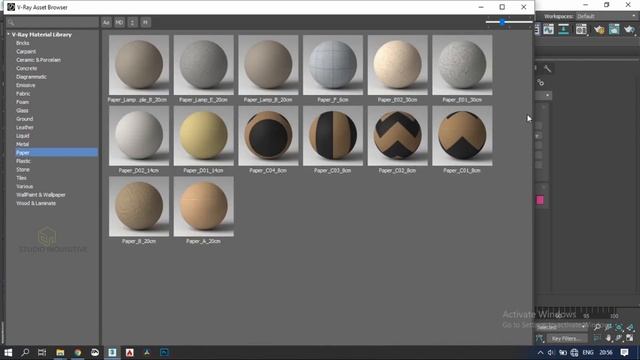Open Google Chrome from the taskbar
Image resolution: width=640 pixels, height=360 pixels.
(x=78, y=352)
